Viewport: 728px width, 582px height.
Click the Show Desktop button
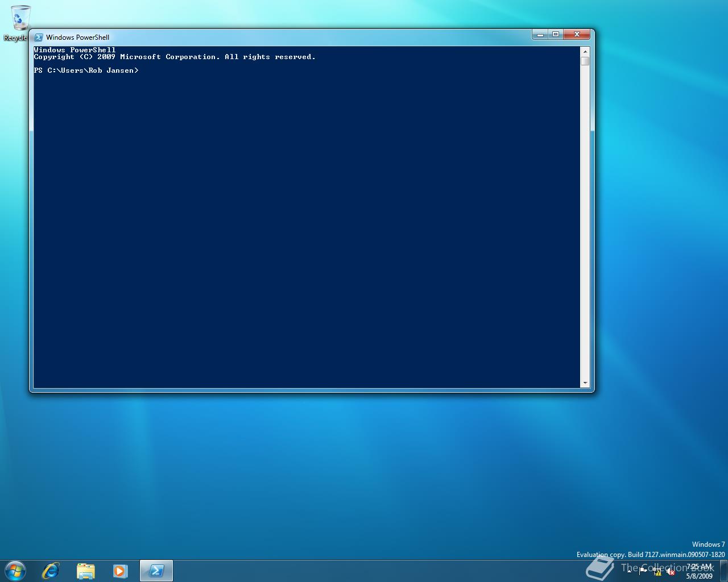724,571
